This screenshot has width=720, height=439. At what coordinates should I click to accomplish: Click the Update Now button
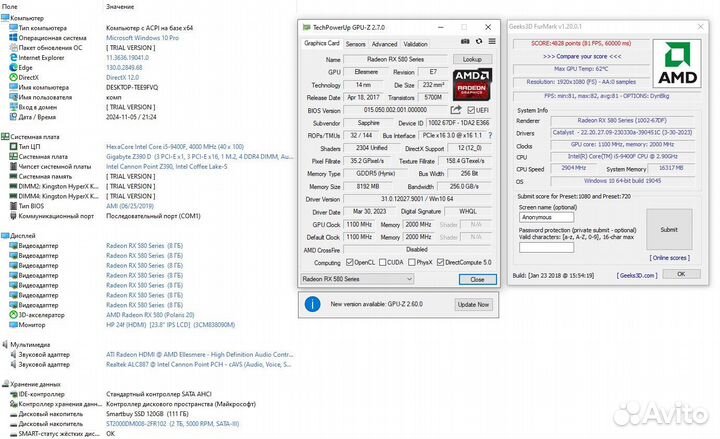[x=473, y=304]
